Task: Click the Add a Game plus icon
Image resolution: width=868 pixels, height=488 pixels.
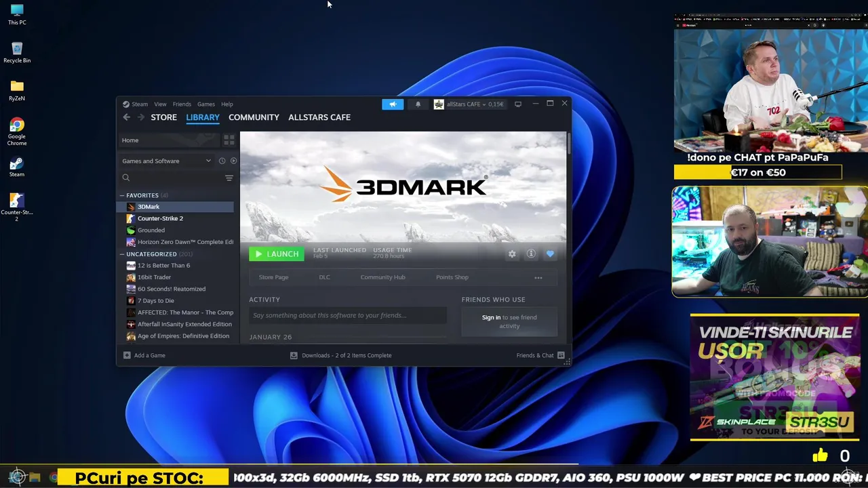Action: (127, 355)
